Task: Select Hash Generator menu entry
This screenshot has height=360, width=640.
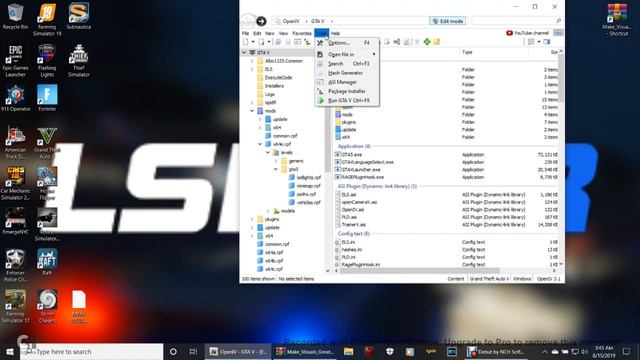Action: tap(347, 73)
